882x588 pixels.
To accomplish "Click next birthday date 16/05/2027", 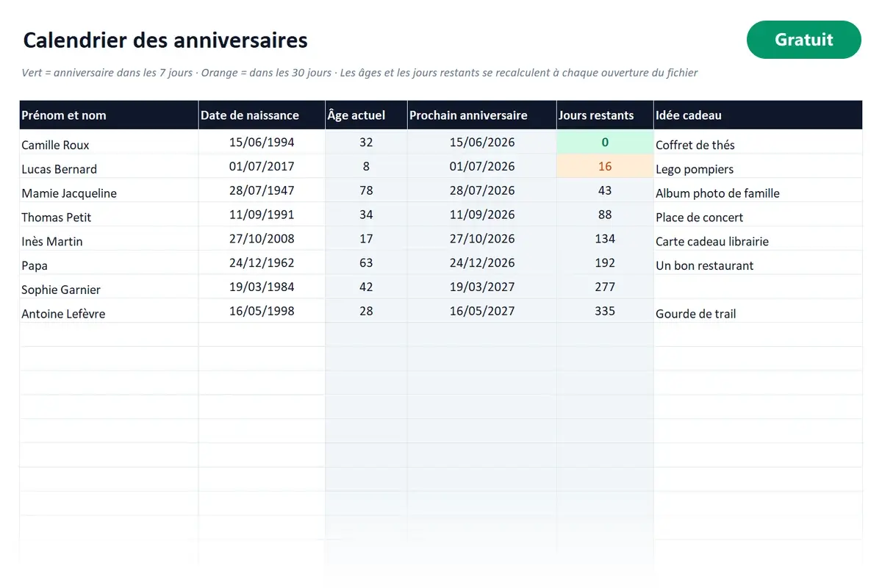I will coord(482,311).
